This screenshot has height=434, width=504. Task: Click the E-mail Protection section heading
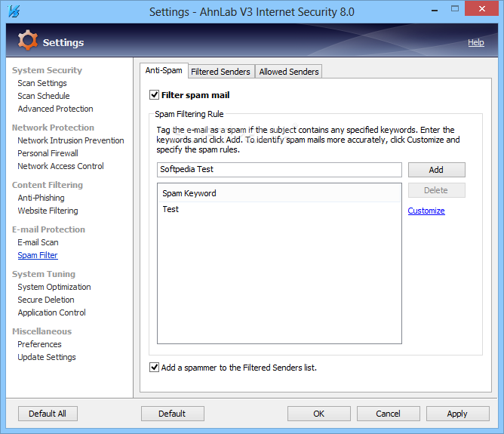click(48, 229)
